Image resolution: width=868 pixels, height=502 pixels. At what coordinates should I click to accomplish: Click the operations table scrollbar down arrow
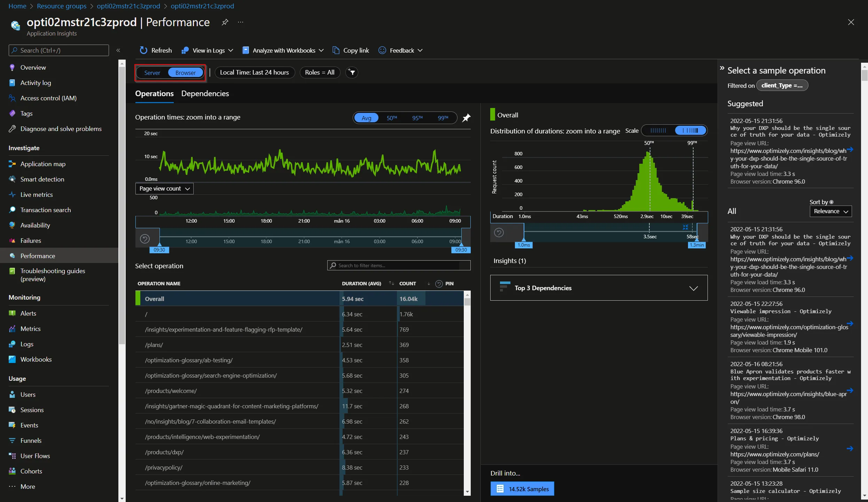[x=467, y=492]
